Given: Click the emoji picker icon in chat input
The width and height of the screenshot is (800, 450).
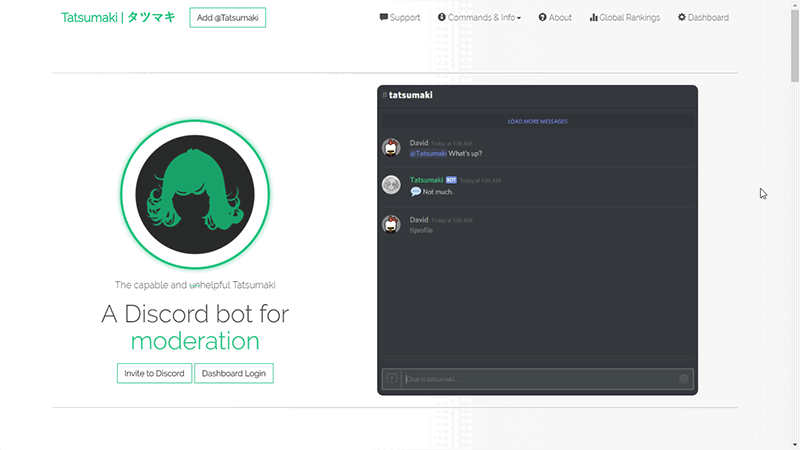Looking at the screenshot, I should 683,379.
